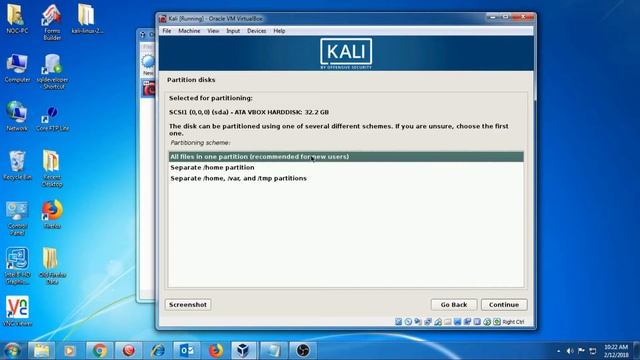Choose 'All files in one partition' scheme
The width and height of the screenshot is (640, 360).
(x=346, y=157)
